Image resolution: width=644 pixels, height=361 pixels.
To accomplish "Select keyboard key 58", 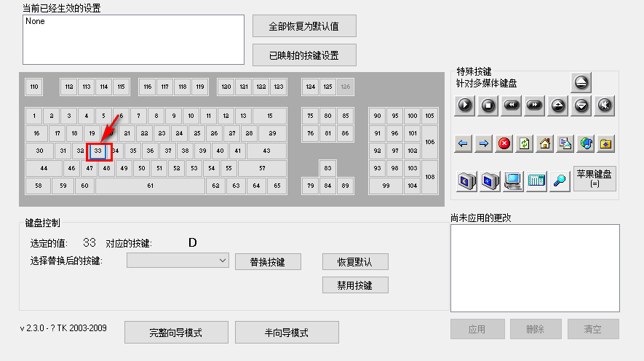I will [38, 186].
